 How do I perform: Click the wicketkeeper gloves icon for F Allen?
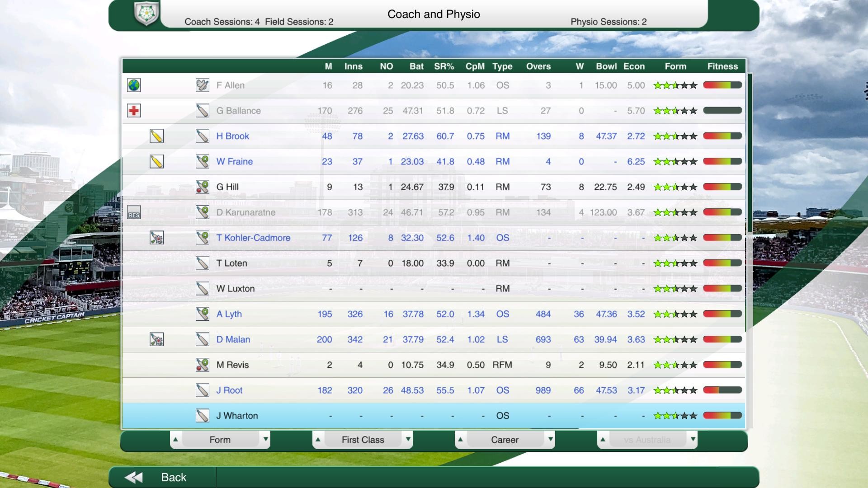pos(202,85)
